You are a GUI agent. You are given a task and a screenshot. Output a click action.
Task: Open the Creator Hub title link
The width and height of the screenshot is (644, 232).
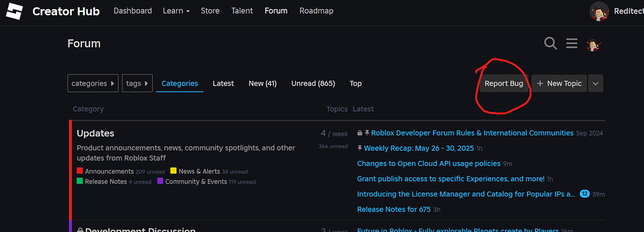pos(66,11)
